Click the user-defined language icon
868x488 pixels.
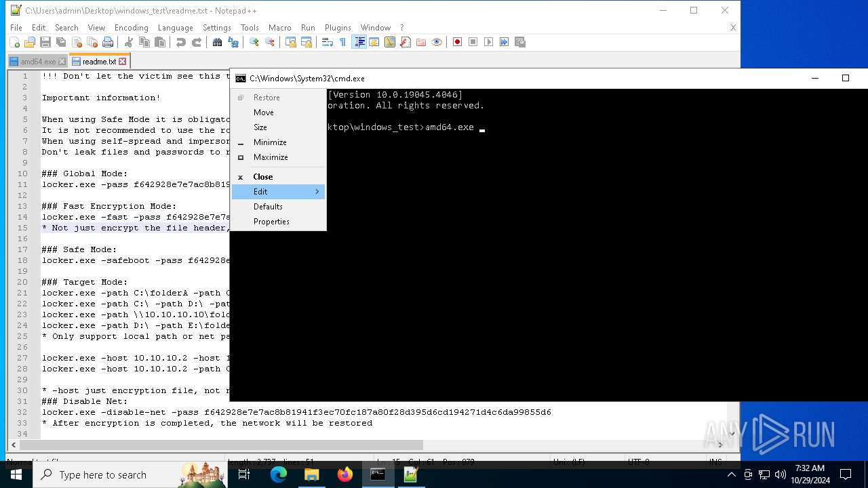pyautogui.click(x=374, y=42)
